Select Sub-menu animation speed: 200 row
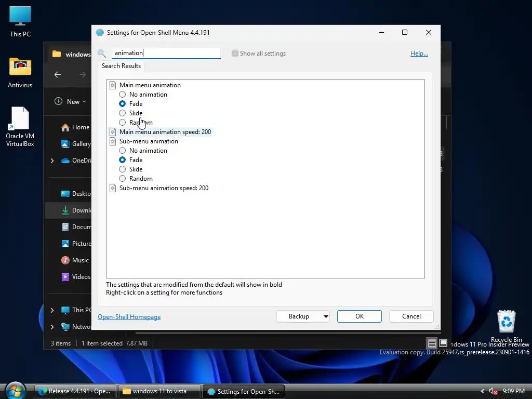This screenshot has width=532, height=399. tap(164, 188)
